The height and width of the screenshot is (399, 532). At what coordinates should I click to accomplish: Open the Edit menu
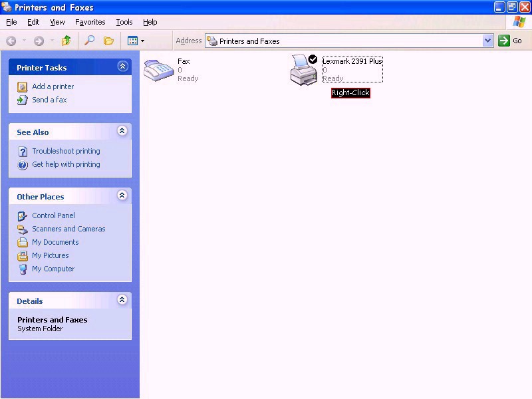tap(33, 22)
